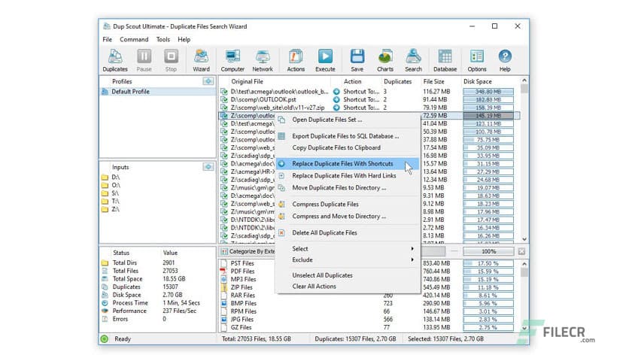Open the Charts tool
The height and width of the screenshot is (364, 629).
(x=385, y=59)
